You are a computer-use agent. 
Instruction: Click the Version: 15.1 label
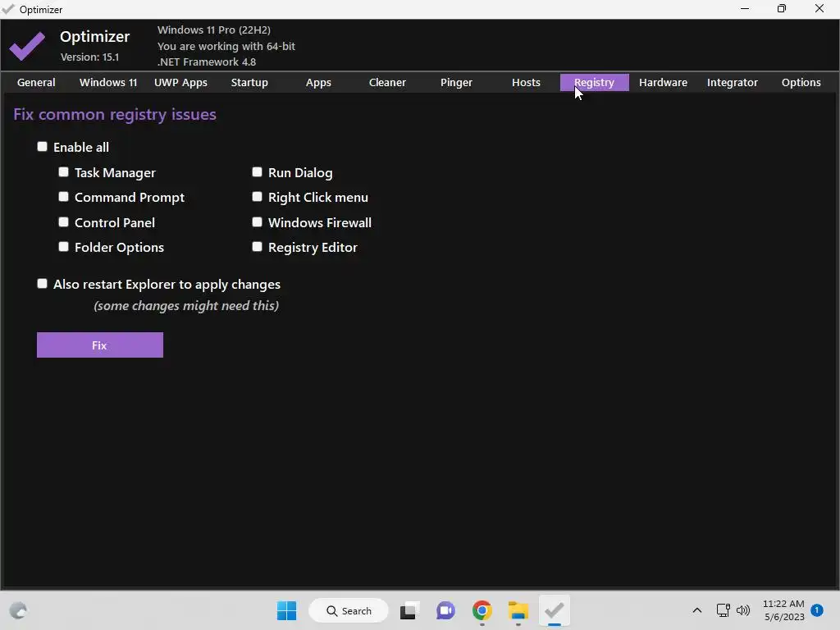[89, 57]
